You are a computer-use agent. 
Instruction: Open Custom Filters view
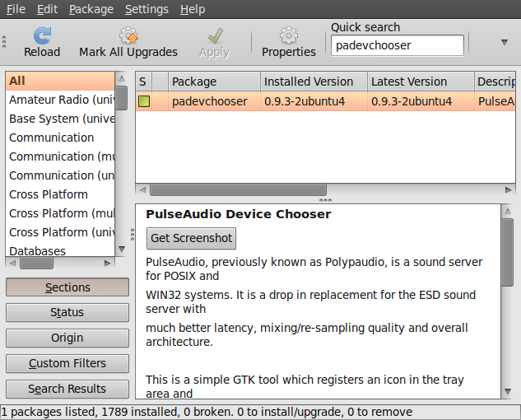coord(67,363)
